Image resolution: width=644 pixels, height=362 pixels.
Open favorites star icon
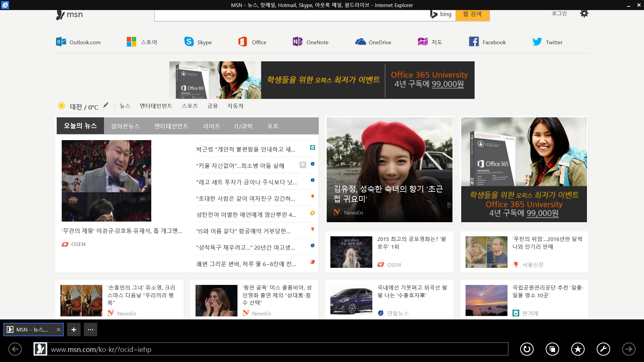tap(578, 349)
